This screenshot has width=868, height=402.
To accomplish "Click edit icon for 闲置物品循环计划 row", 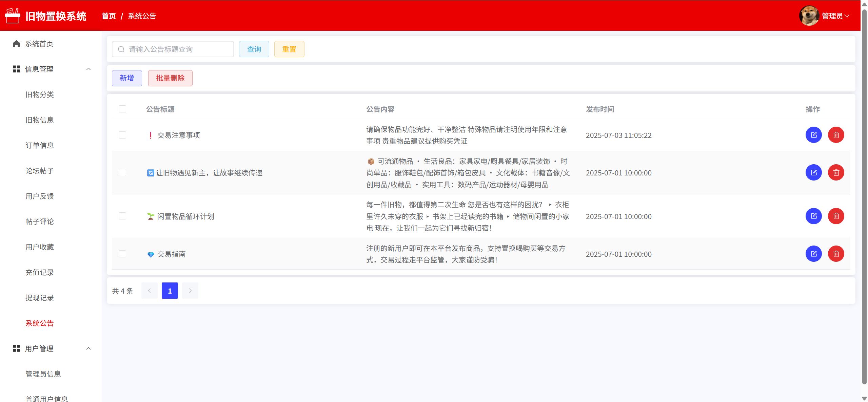I will click(x=813, y=216).
